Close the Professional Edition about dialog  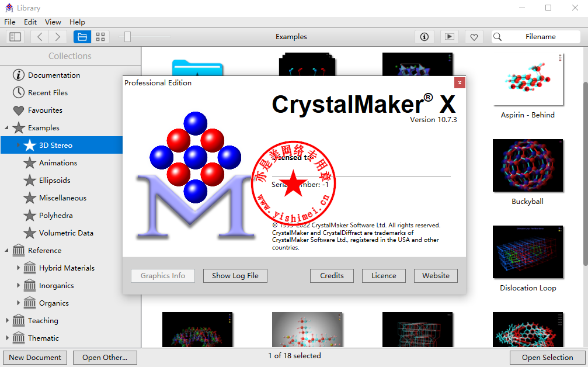pyautogui.click(x=460, y=82)
